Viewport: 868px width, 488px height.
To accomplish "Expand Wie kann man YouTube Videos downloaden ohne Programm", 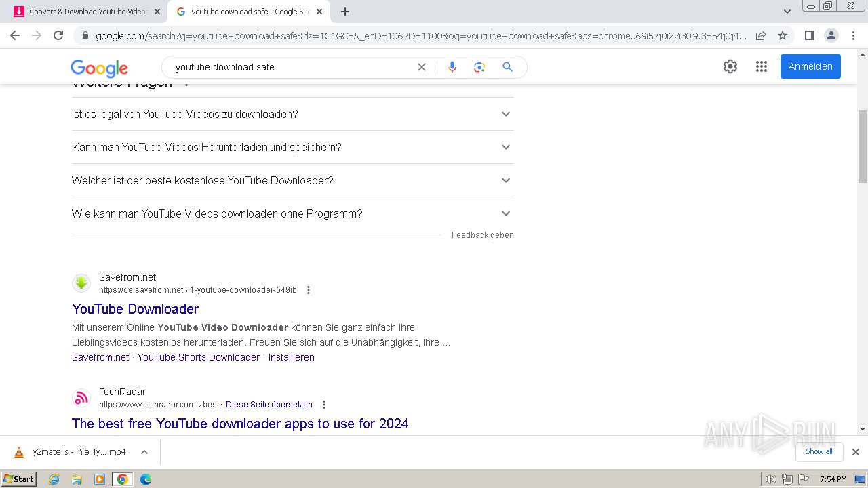I will pyautogui.click(x=292, y=213).
